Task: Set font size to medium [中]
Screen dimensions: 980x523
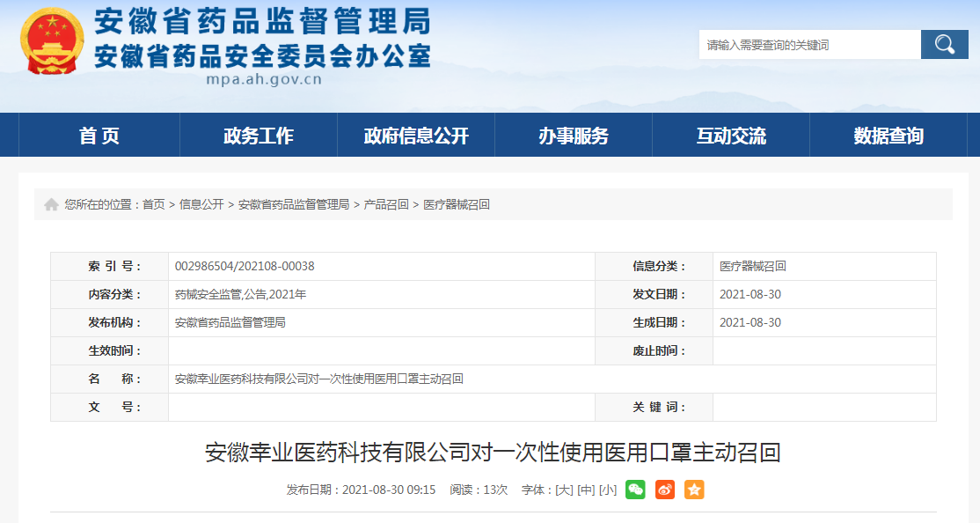Action: [x=586, y=490]
